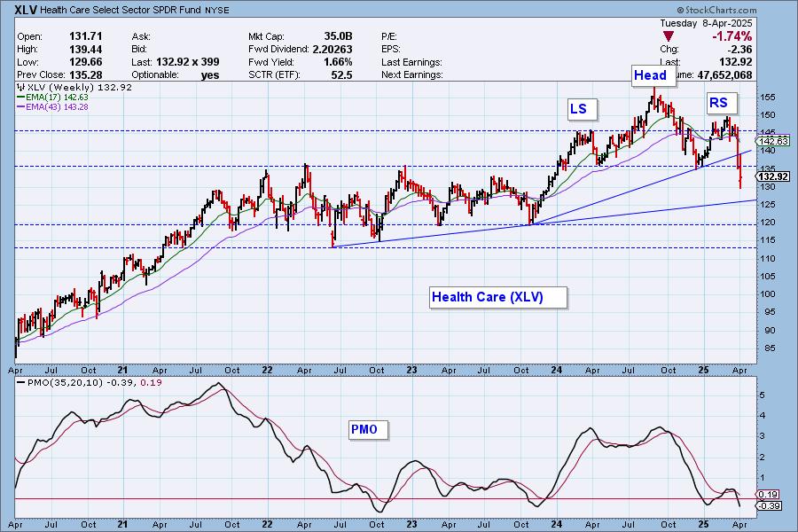
Task: Click the 142.63 EMA price tag
Action: (773, 141)
